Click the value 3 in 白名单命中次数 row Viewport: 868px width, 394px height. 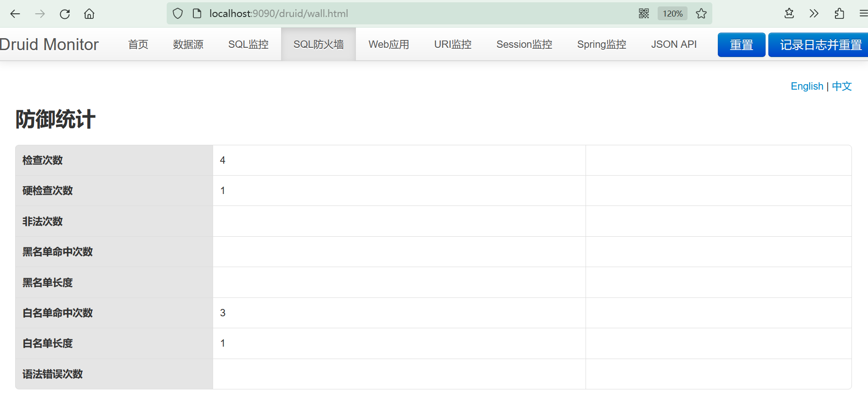tap(223, 313)
